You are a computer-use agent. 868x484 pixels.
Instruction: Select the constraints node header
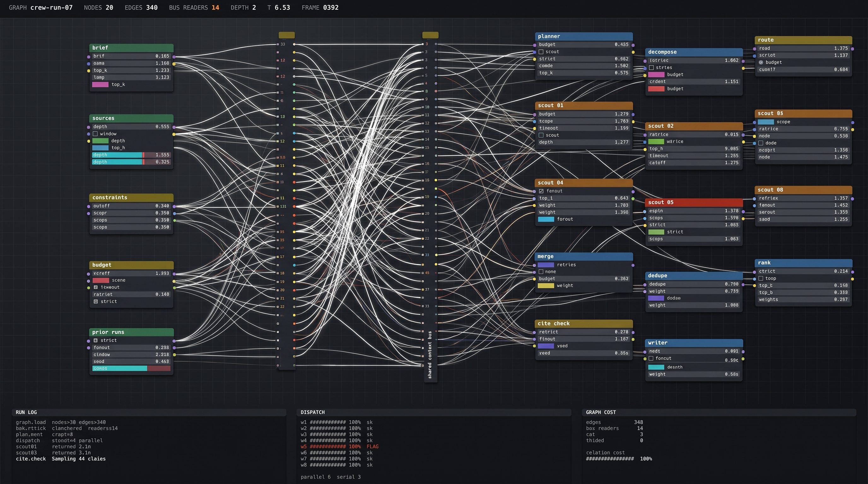coord(132,198)
